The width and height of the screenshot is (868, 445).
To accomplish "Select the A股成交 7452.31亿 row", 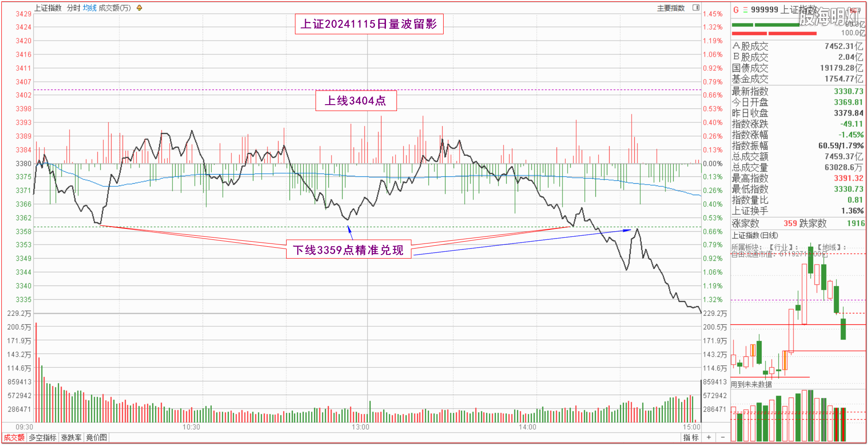I will point(798,46).
